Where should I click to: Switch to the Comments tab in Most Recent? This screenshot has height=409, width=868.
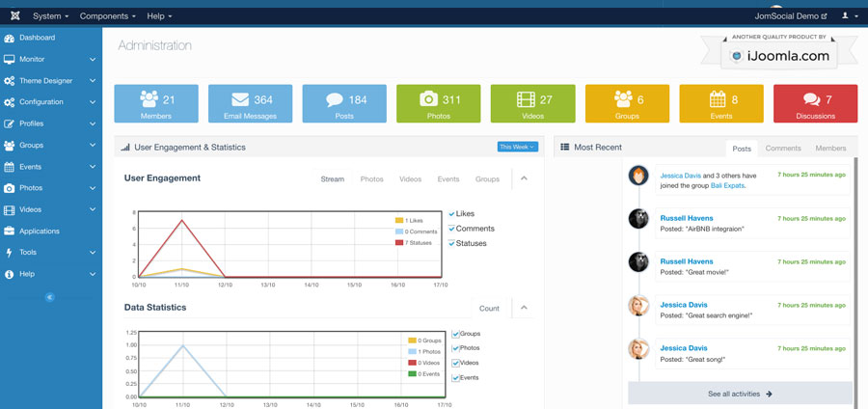point(783,149)
